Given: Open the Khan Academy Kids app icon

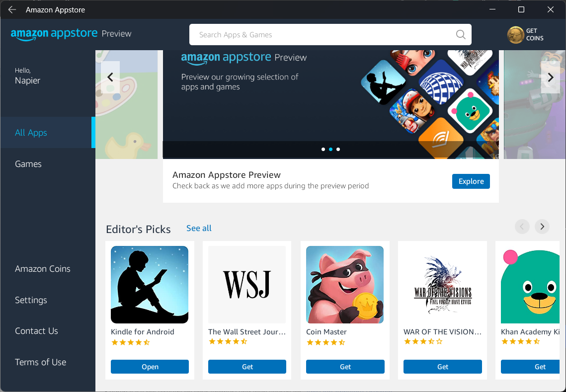Looking at the screenshot, I should click(x=531, y=284).
